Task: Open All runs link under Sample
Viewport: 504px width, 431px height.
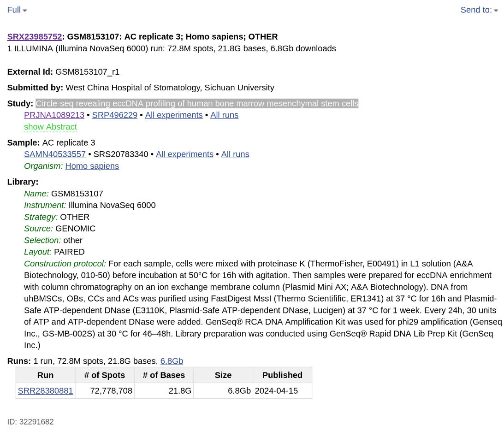Action: tap(235, 154)
